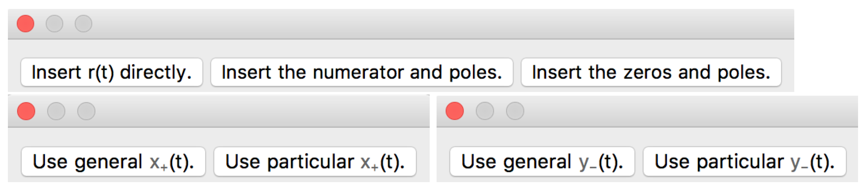The height and width of the screenshot is (190, 868).
Task: Click the "Insert r(t) directly." button
Action: (x=111, y=72)
